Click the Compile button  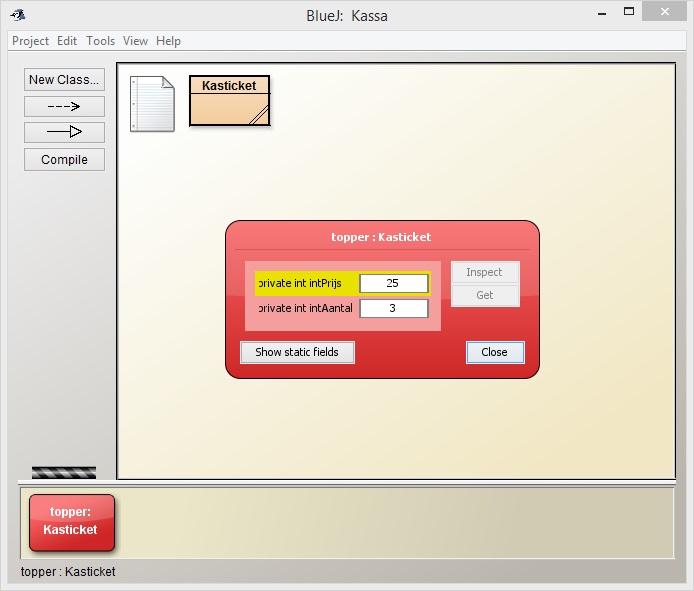[64, 159]
